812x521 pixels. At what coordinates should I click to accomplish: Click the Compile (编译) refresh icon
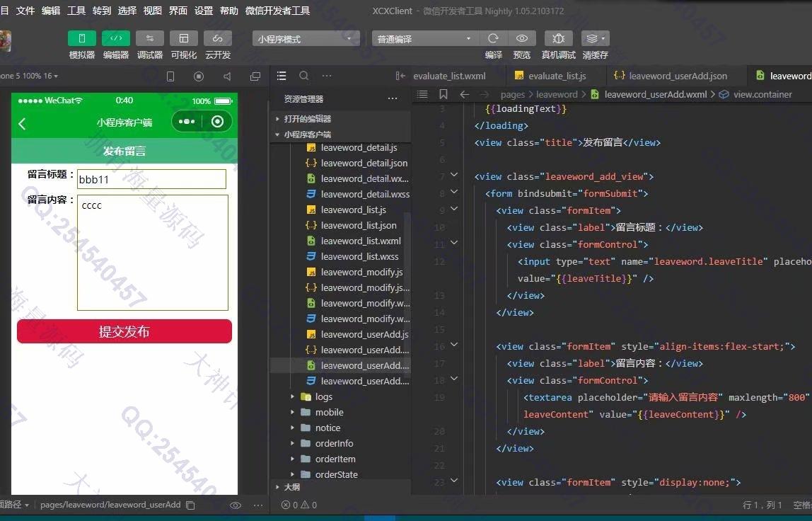(x=493, y=38)
